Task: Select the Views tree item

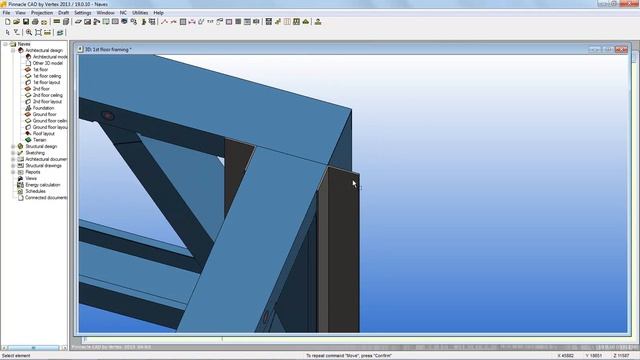Action: 31,178
